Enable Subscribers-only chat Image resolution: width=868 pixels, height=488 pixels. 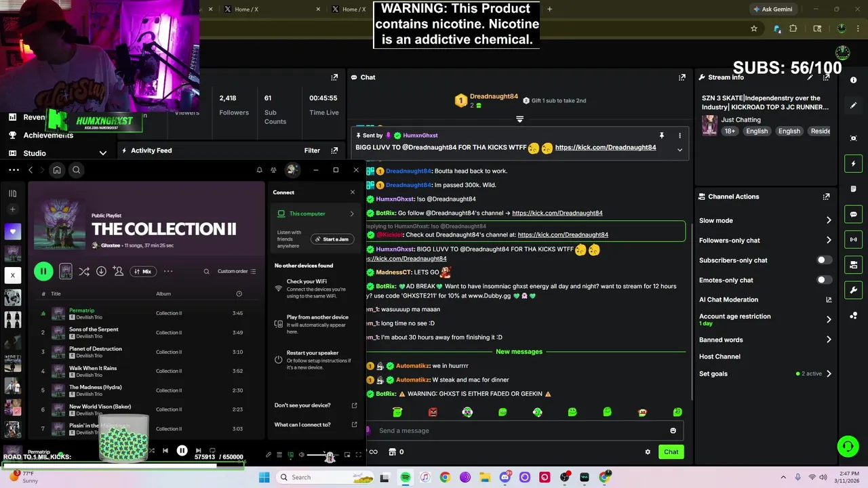click(x=824, y=260)
